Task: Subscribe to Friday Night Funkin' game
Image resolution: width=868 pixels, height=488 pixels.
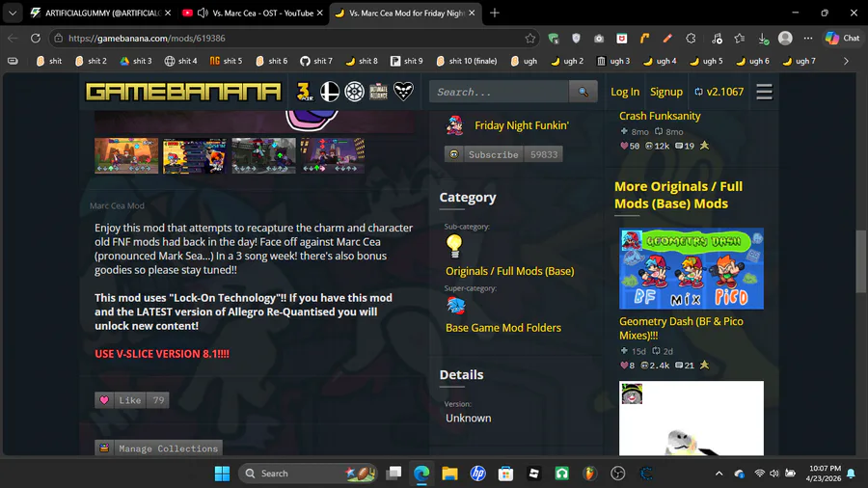Action: coord(503,154)
